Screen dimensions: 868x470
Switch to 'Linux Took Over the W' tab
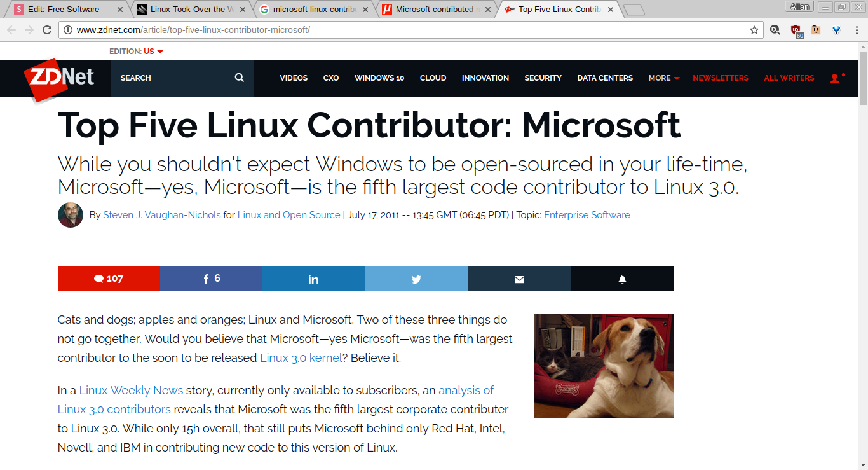pyautogui.click(x=191, y=10)
